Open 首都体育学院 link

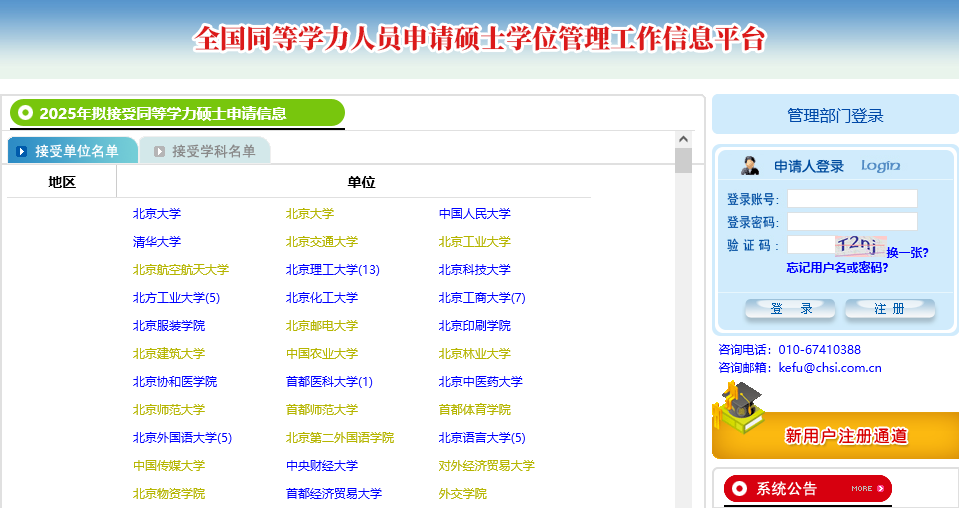[475, 410]
